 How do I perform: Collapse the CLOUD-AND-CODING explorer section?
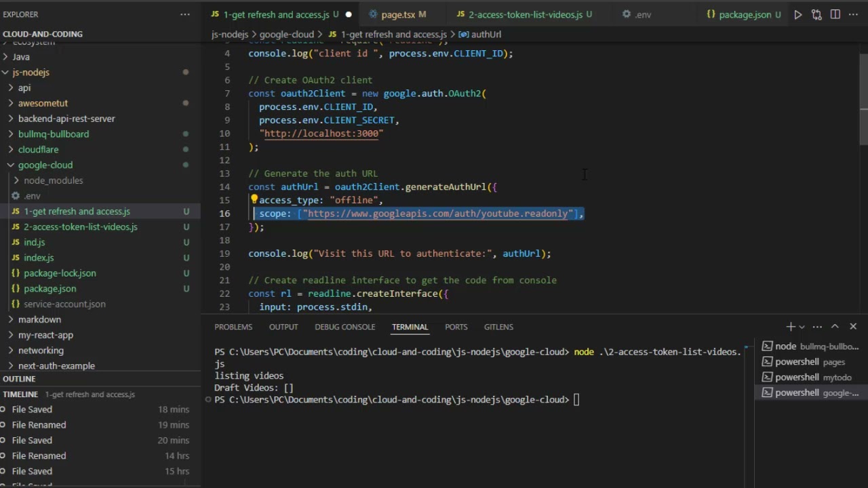100,34
